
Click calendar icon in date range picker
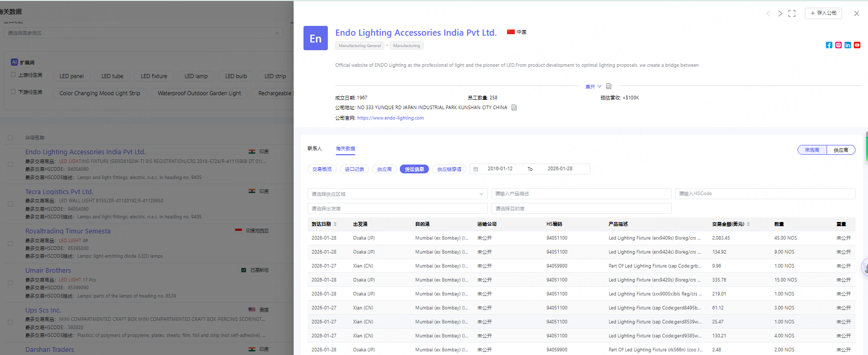click(476, 169)
